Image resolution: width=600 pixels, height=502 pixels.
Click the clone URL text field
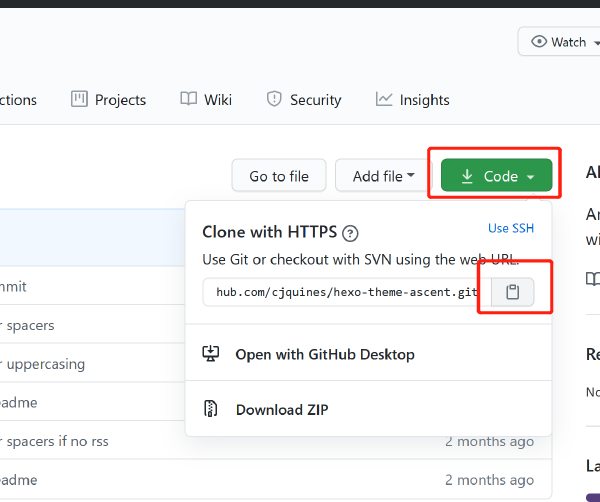pyautogui.click(x=347, y=292)
